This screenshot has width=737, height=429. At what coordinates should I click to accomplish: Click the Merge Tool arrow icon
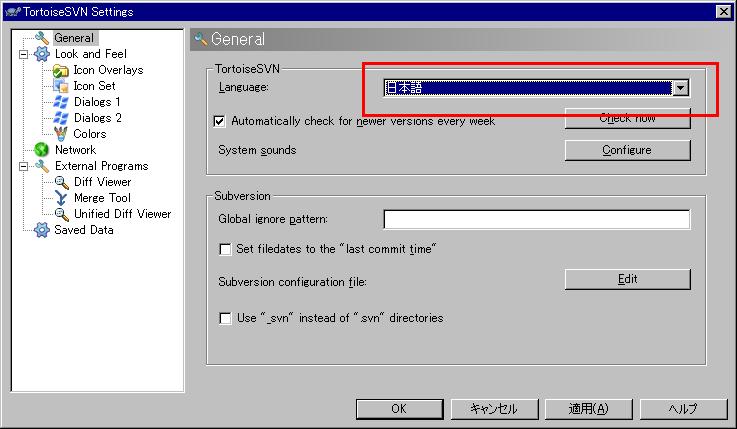(x=61, y=198)
